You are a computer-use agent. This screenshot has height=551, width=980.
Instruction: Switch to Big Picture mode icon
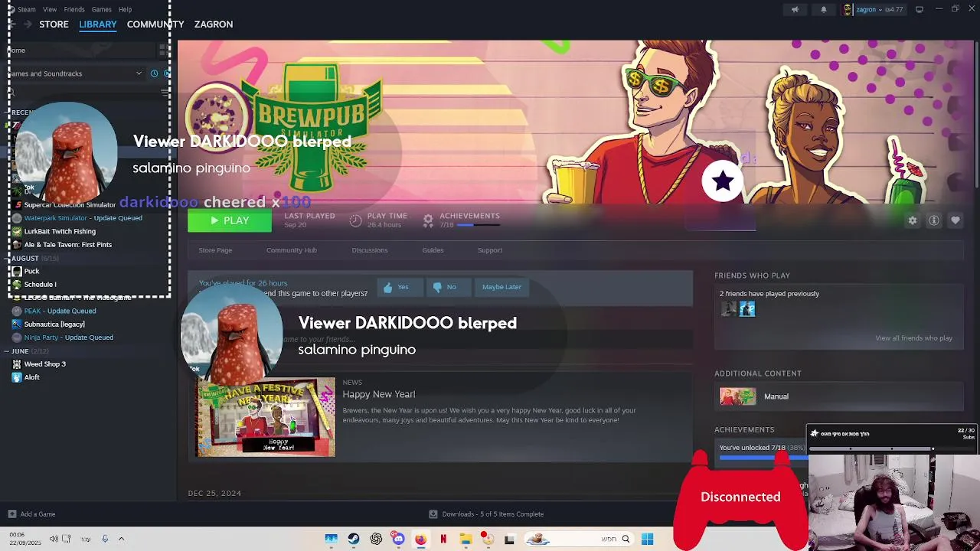click(920, 9)
